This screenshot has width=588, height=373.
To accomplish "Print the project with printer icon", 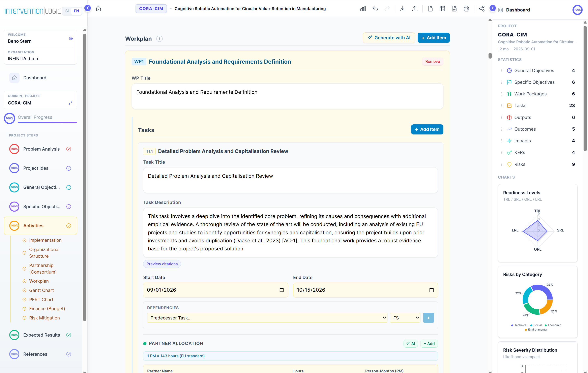I will (466, 9).
